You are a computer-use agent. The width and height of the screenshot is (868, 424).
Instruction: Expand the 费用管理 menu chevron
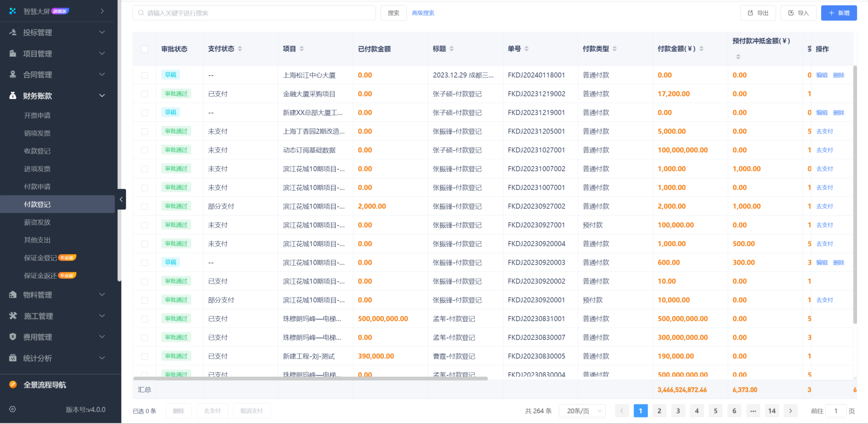(x=102, y=336)
